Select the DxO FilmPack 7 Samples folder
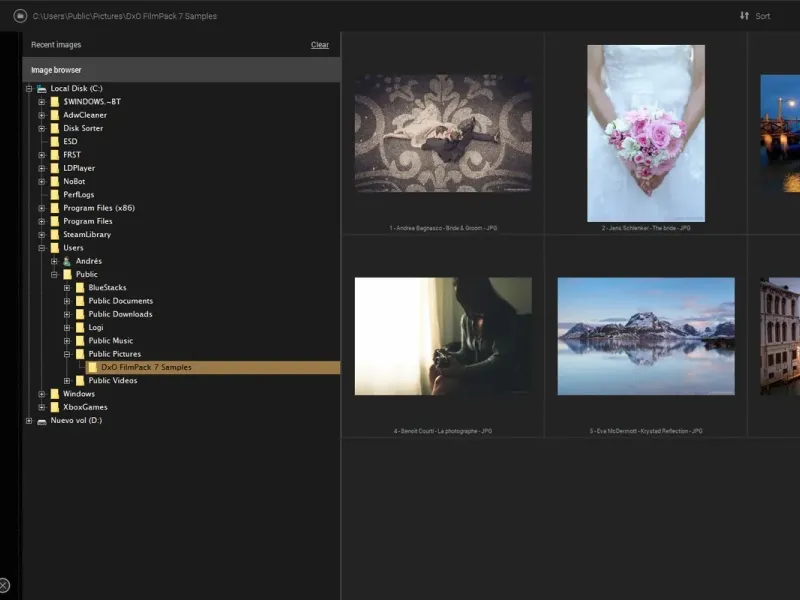 146,367
